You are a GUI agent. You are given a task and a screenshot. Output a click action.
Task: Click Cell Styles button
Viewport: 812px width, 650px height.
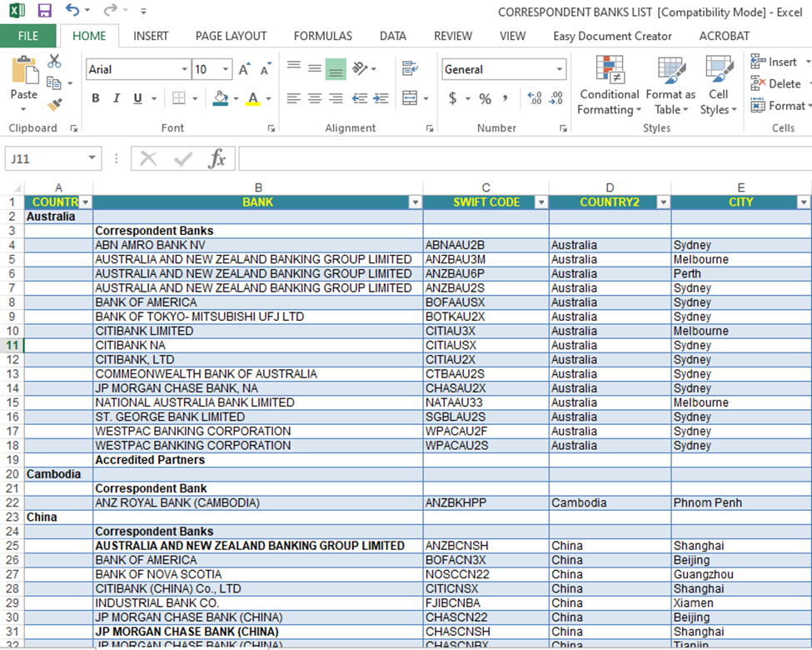(718, 86)
